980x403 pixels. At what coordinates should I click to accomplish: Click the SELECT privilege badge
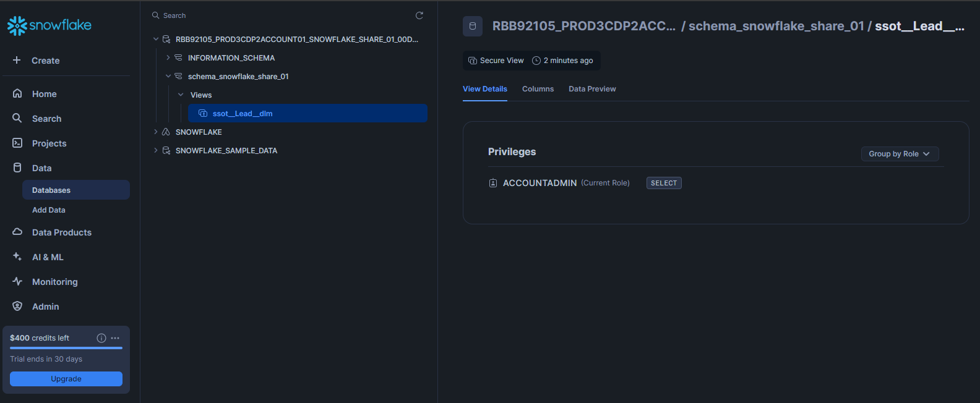[664, 183]
